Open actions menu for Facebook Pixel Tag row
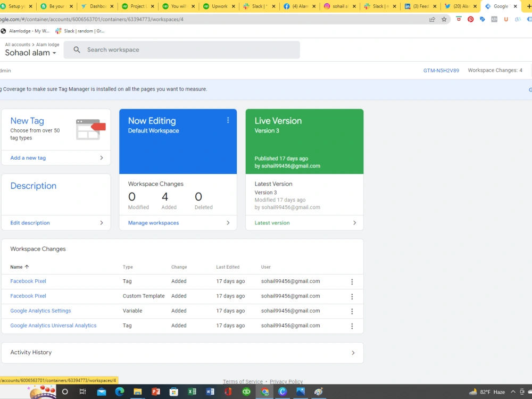Viewport: 532px width, 399px height. 352,281
